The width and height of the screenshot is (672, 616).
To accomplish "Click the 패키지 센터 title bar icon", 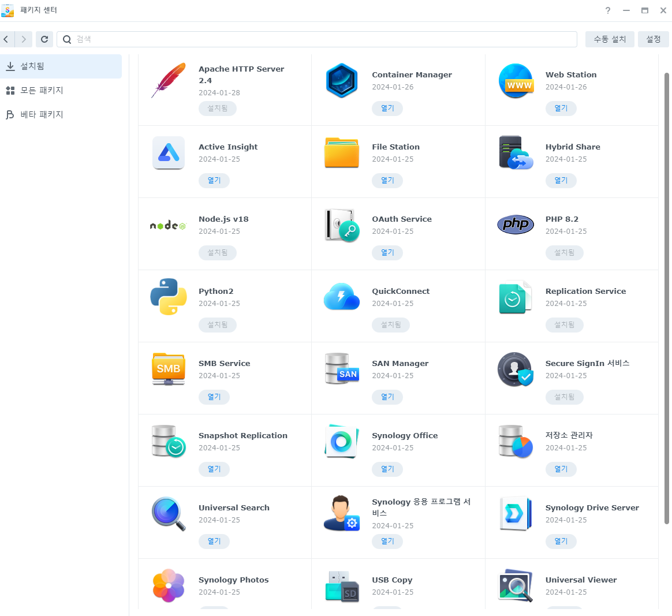I will (x=8, y=10).
